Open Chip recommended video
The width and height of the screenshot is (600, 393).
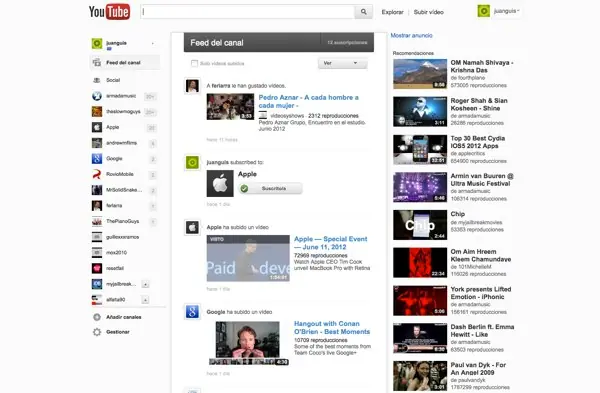[458, 214]
